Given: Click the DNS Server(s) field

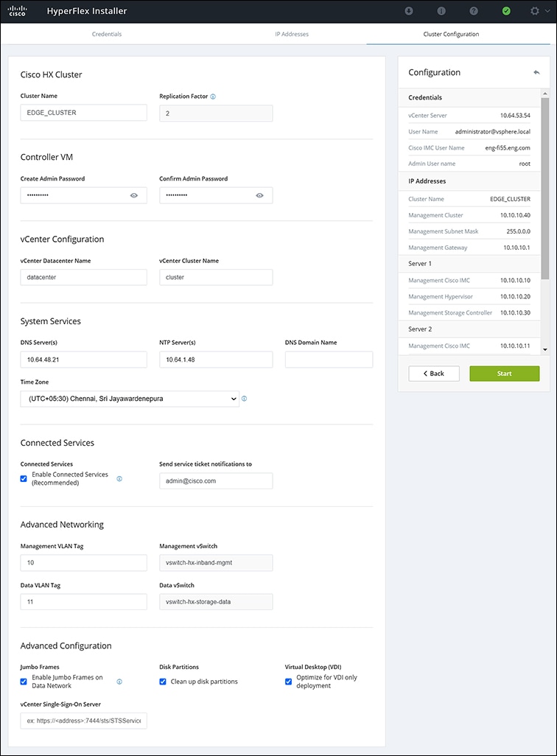Looking at the screenshot, I should click(x=83, y=360).
